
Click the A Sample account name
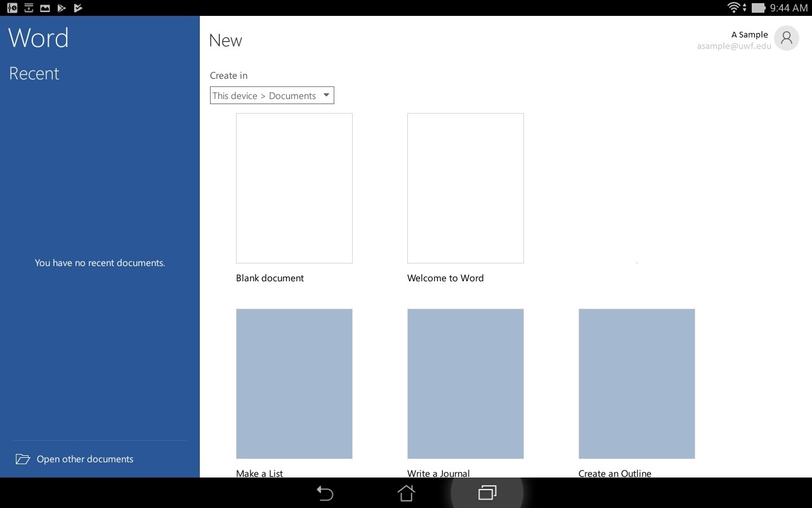749,34
